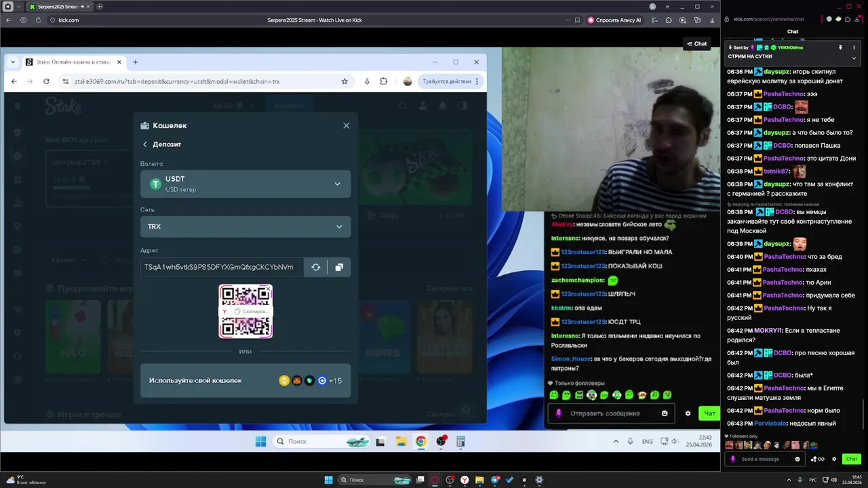Viewport: 868px width, 488px height.
Task: Click the streamed Windows Start button
Action: pyautogui.click(x=260, y=441)
